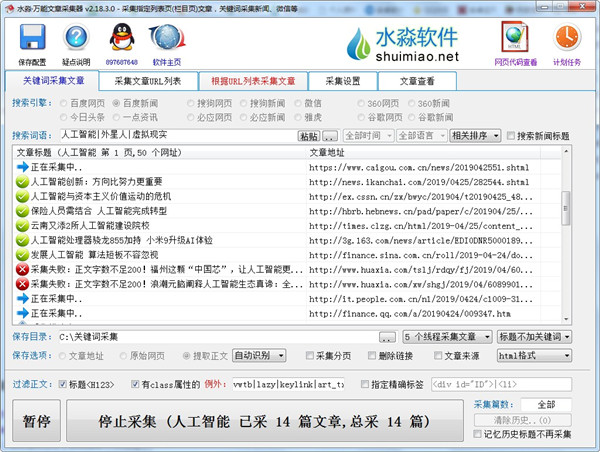This screenshot has height=452, width=600.
Task: Open the html格式 dropdown
Action: pos(535,356)
